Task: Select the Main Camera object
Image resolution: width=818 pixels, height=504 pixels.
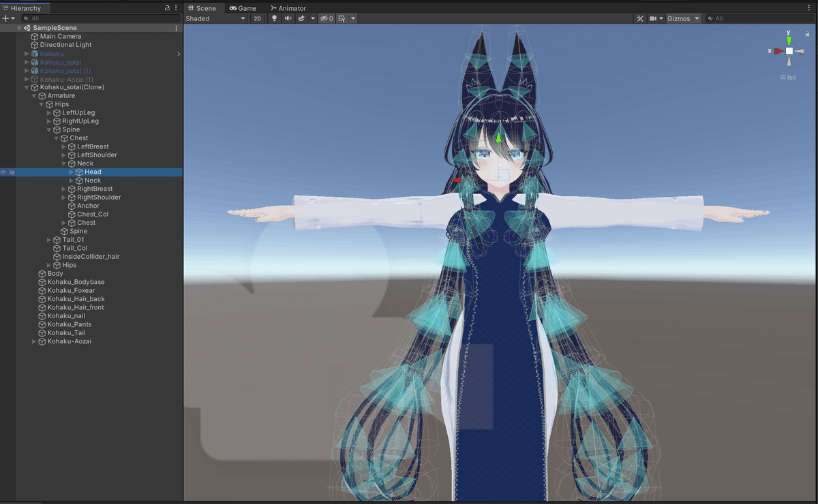Action: pos(61,36)
